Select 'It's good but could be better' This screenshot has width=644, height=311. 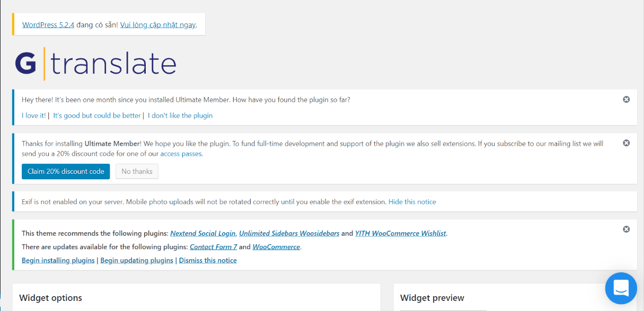pos(97,115)
